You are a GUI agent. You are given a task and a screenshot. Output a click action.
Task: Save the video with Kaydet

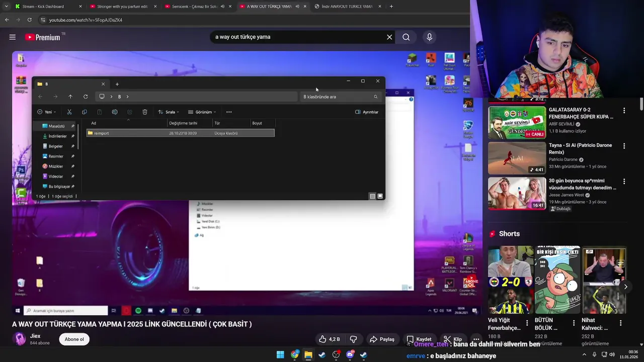tap(419, 339)
